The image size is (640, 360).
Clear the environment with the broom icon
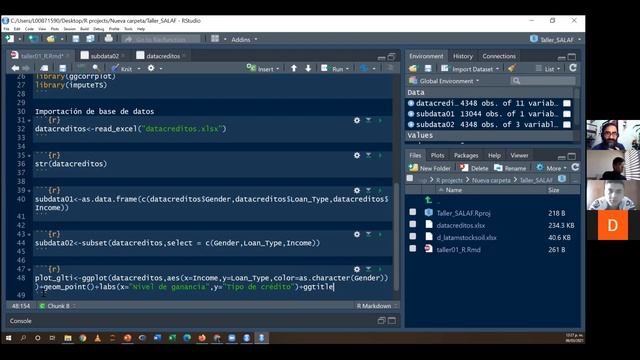tap(512, 69)
